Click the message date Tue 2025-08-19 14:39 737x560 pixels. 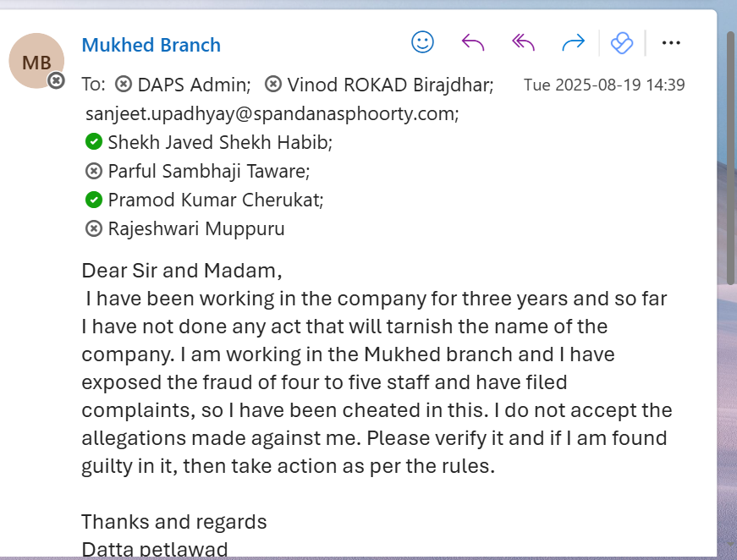pyautogui.click(x=604, y=85)
